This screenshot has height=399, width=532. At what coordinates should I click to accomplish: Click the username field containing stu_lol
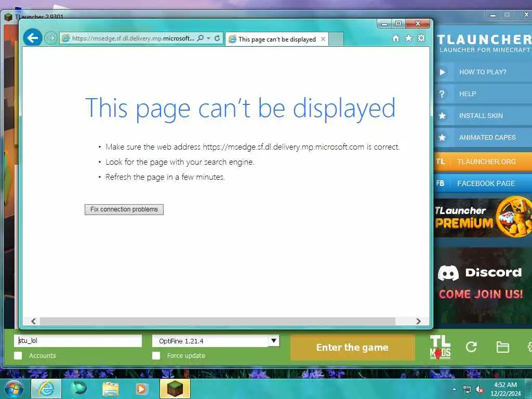point(78,341)
